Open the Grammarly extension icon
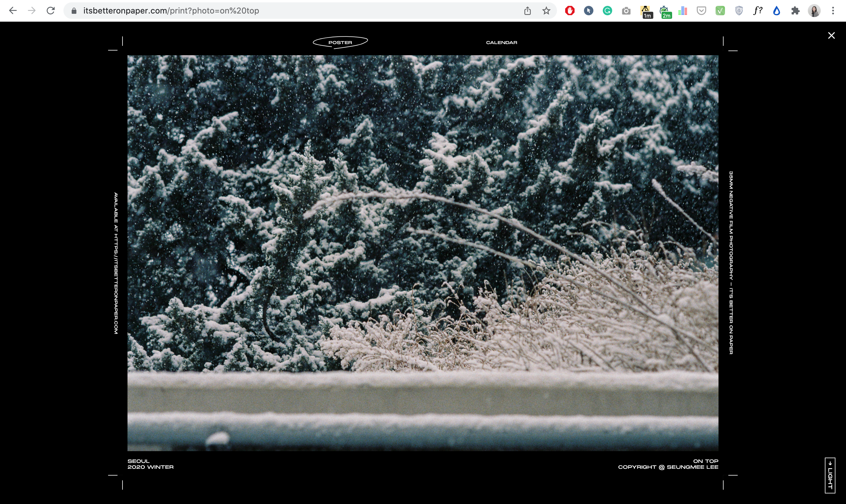This screenshot has width=846, height=504. (607, 11)
